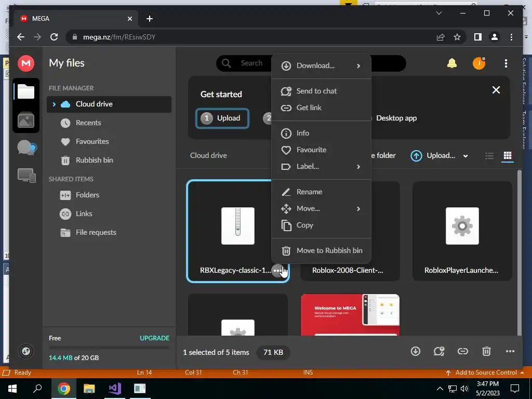Open the Chat sidebar icon

[27, 148]
